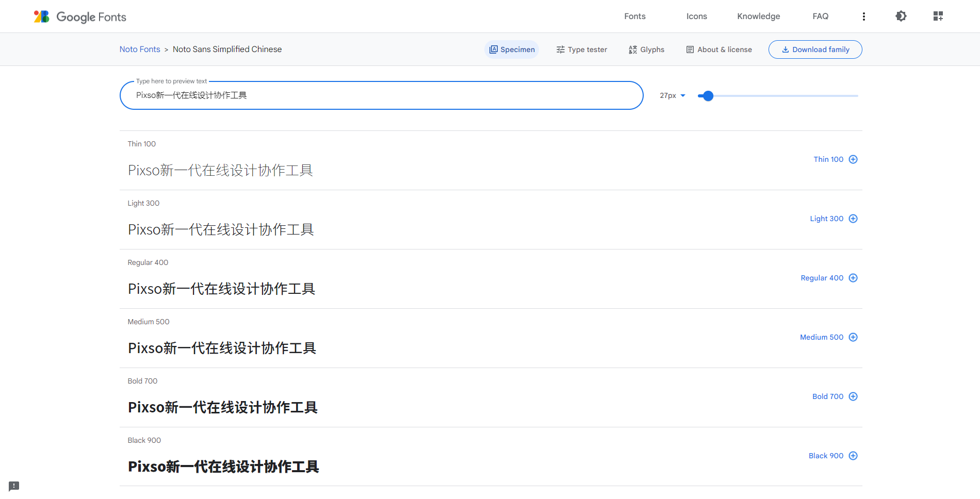The width and height of the screenshot is (980, 499).
Task: Click the Bold 700 preview sample text
Action: point(223,407)
